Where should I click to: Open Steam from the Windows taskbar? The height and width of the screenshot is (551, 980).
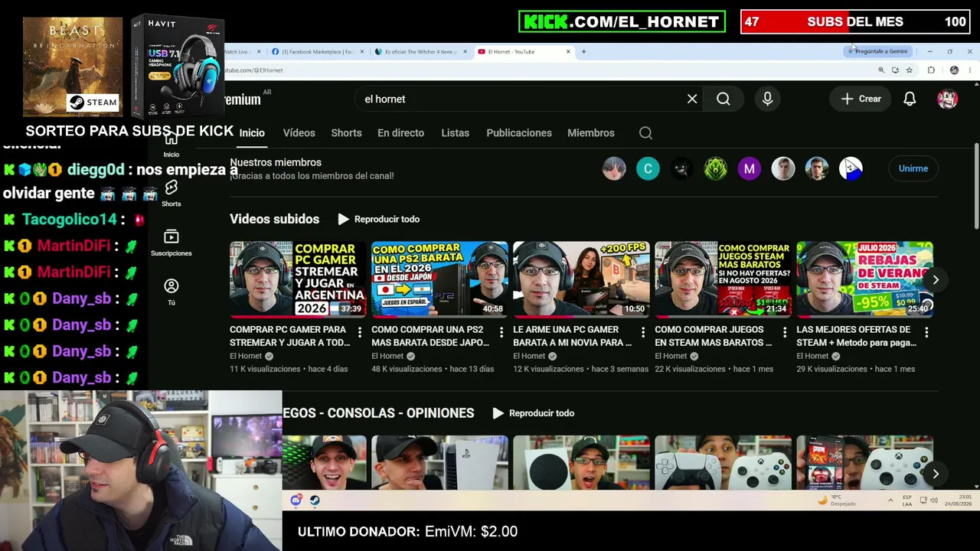315,500
